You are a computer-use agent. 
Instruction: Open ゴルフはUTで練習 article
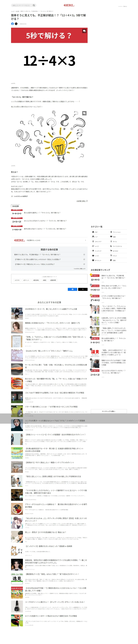49,397
